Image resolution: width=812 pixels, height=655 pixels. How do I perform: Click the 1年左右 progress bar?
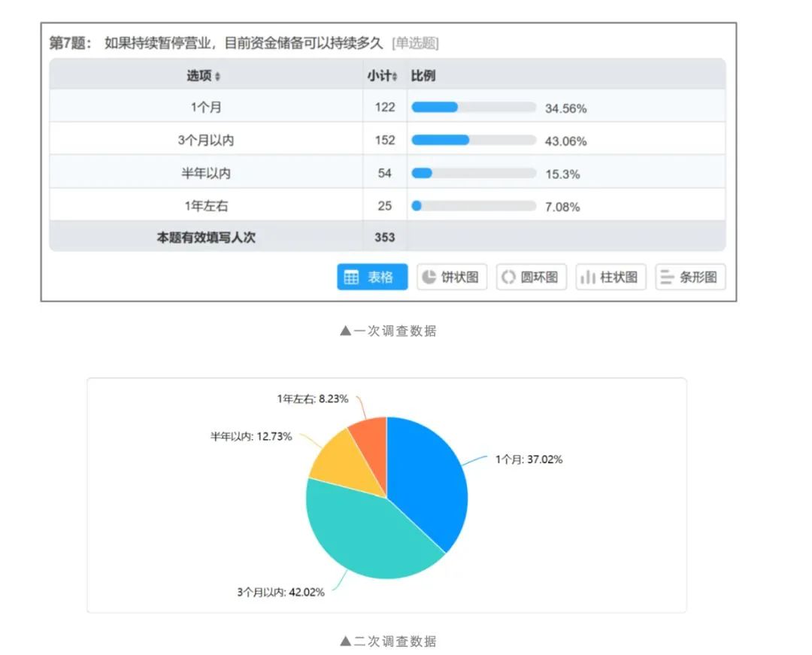(474, 205)
